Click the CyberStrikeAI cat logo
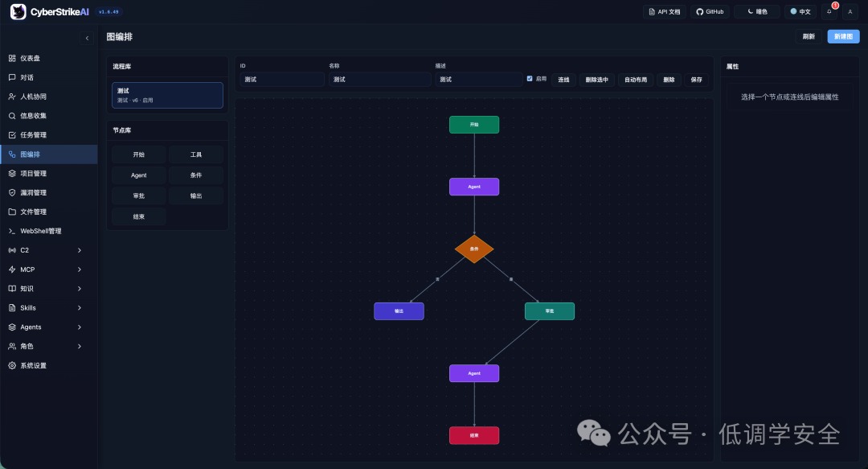This screenshot has width=868, height=469. pyautogui.click(x=18, y=11)
